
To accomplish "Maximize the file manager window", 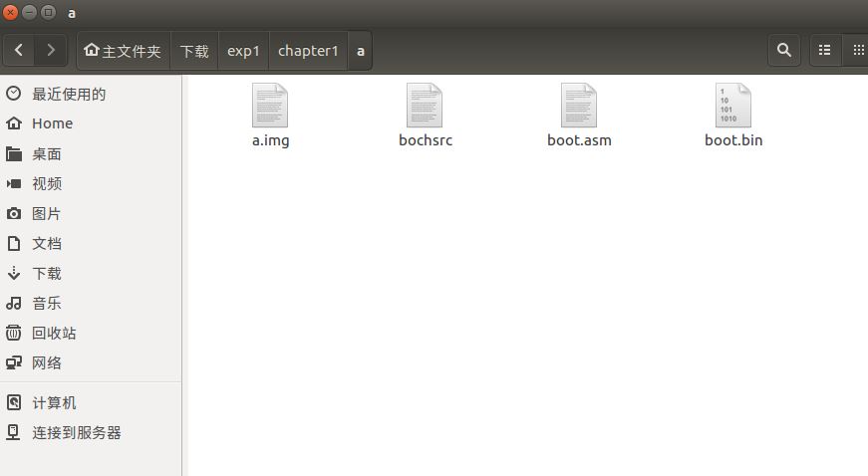I will point(49,12).
